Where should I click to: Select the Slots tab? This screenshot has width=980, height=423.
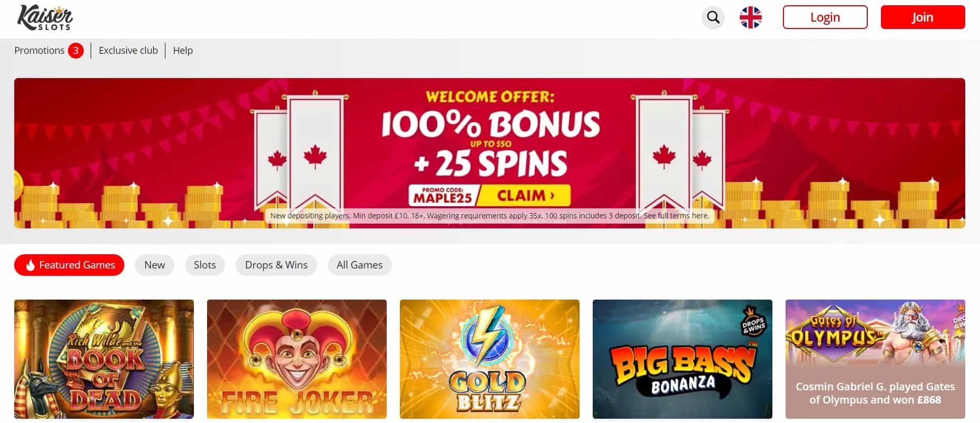tap(205, 265)
